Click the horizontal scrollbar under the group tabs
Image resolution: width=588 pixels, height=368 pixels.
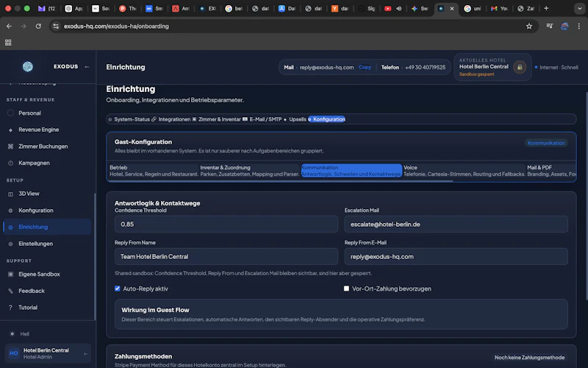pos(281,180)
